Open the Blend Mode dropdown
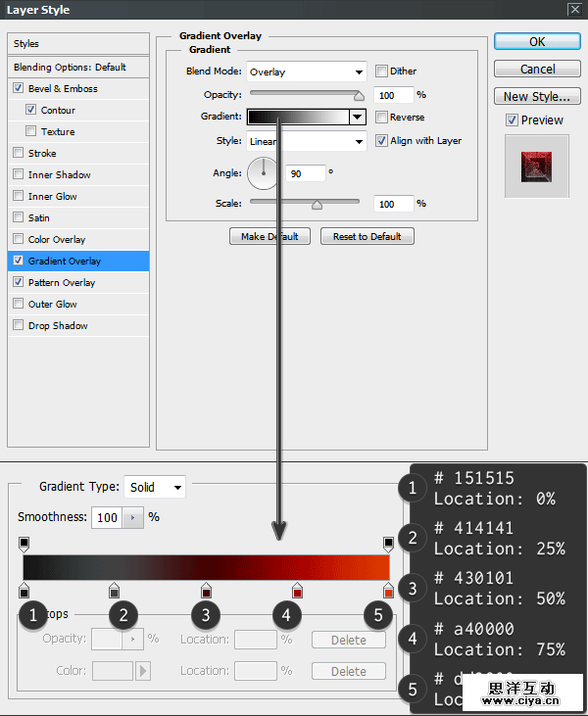Viewport: 588px width, 716px height. coord(306,72)
